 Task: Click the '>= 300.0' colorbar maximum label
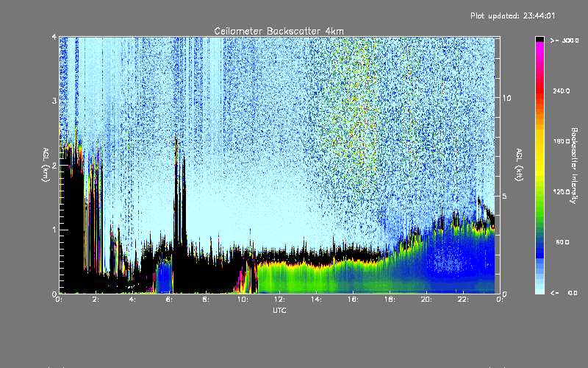564,40
